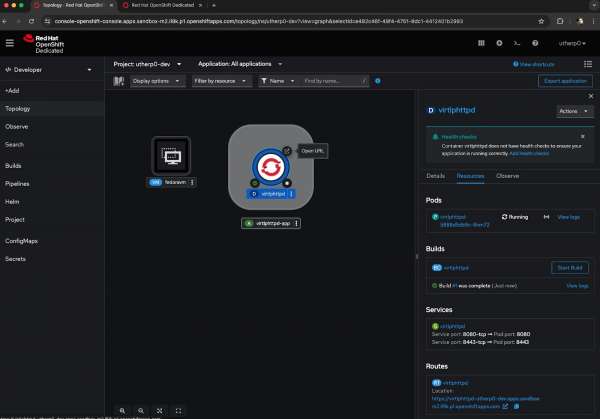
Task: Expand the Display options dropdown
Action: coord(155,80)
